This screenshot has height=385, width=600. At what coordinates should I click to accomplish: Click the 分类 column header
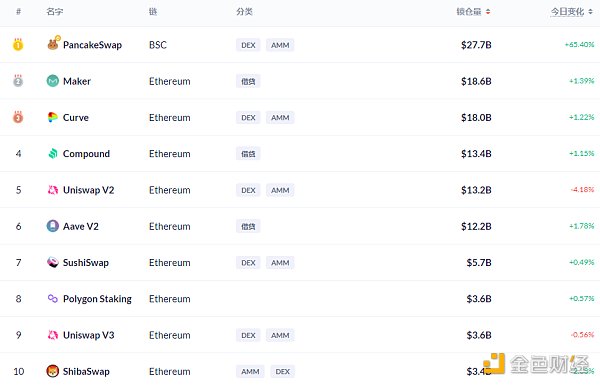244,12
